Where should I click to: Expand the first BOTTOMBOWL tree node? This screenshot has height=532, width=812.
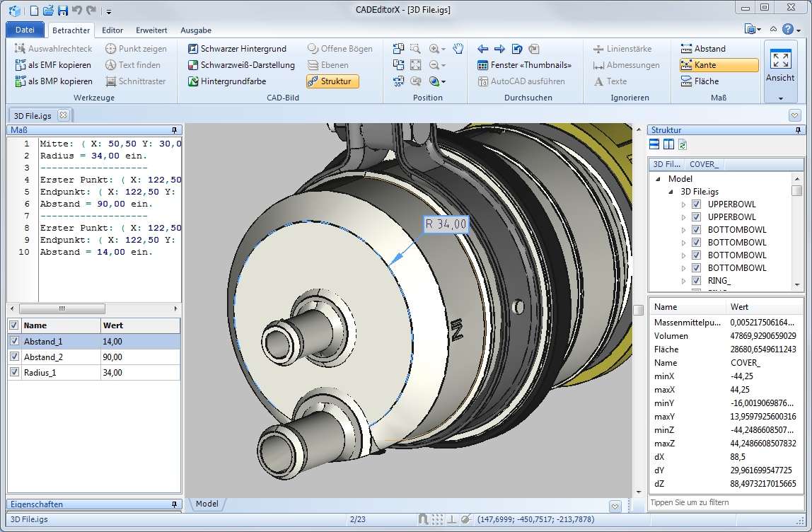pyautogui.click(x=683, y=230)
